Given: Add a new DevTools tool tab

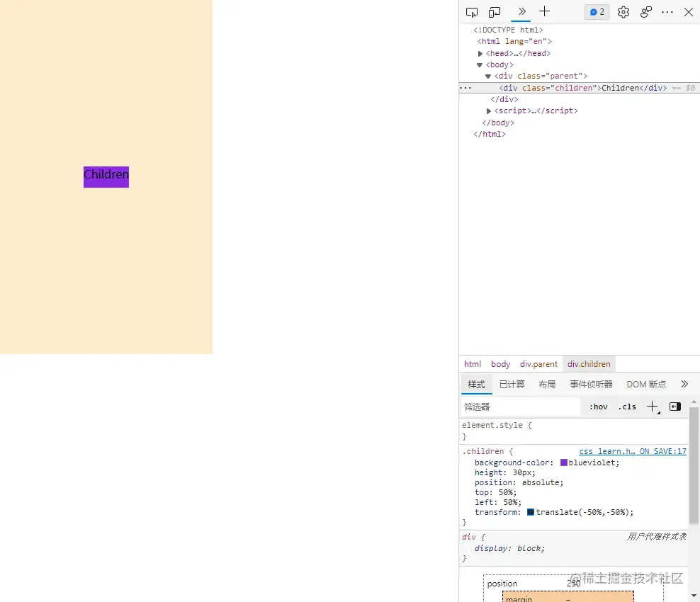Looking at the screenshot, I should 544,11.
